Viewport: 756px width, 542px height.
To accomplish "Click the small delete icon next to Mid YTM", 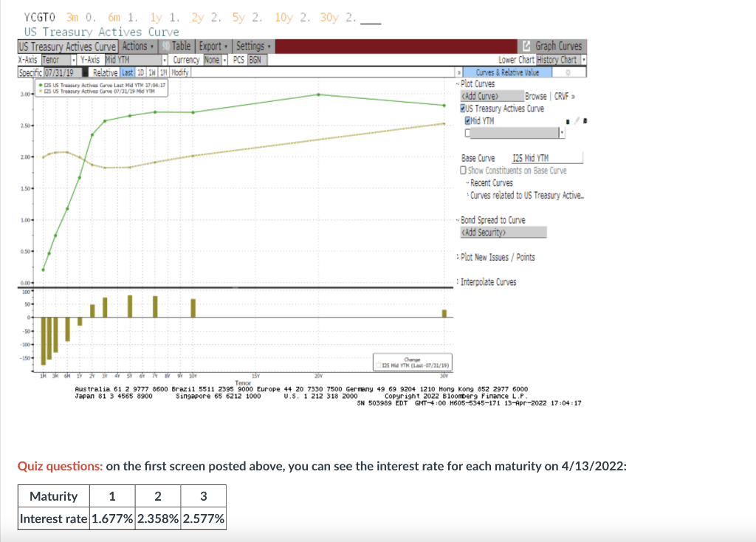I will point(585,121).
